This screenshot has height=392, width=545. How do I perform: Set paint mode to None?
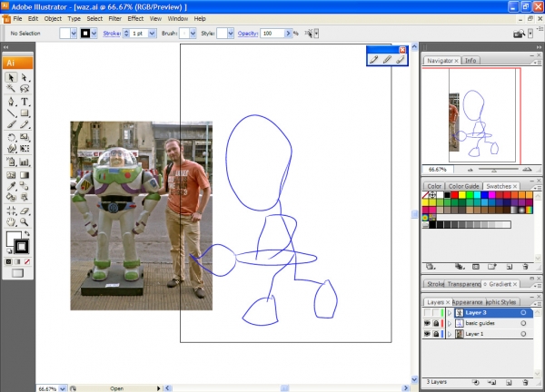(x=27, y=261)
